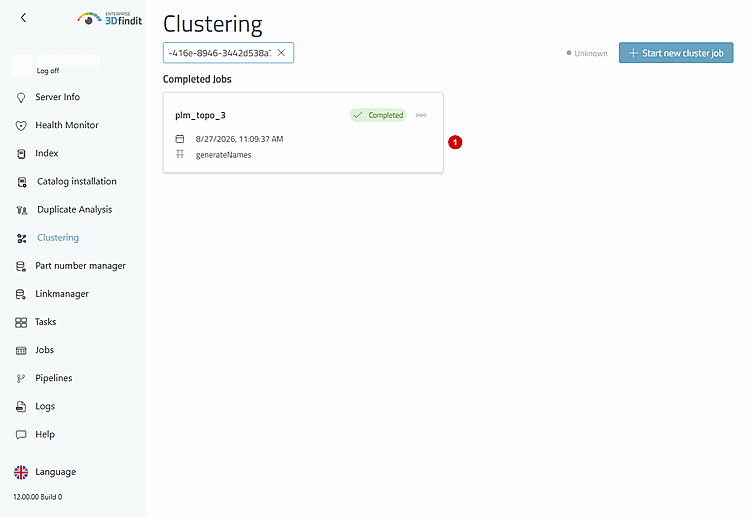This screenshot has width=750, height=517.
Task: Click the generateNames label
Action: [x=223, y=155]
